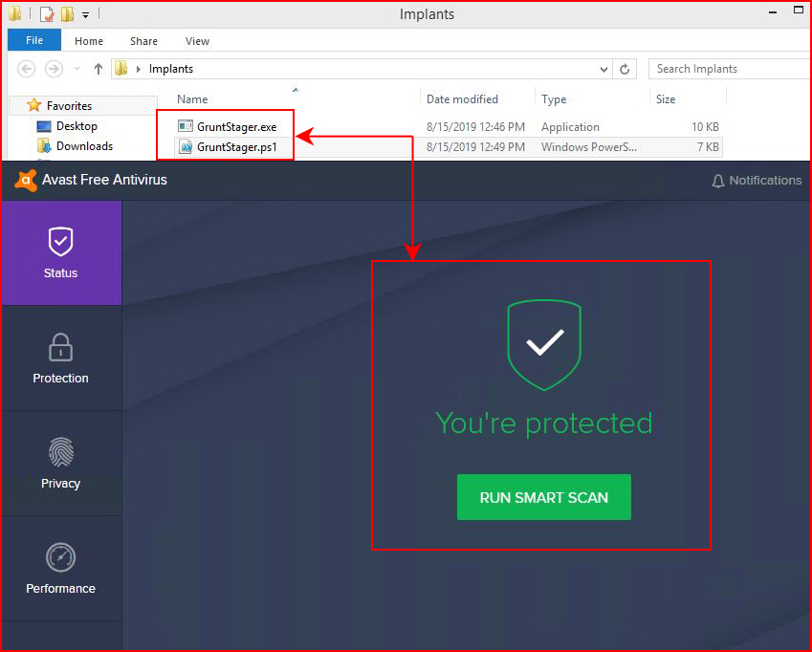Screen dimensions: 812x652
Task: Click the GruntStager.exe application icon
Action: tap(185, 126)
